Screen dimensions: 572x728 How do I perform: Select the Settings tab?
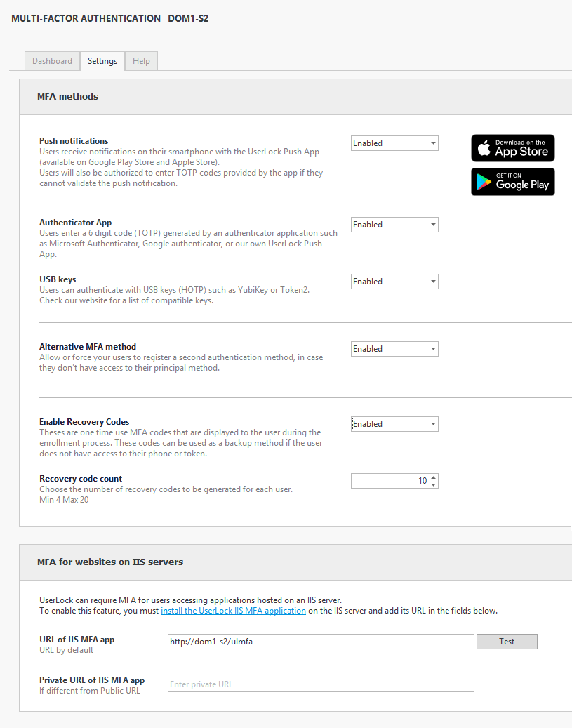[102, 61]
